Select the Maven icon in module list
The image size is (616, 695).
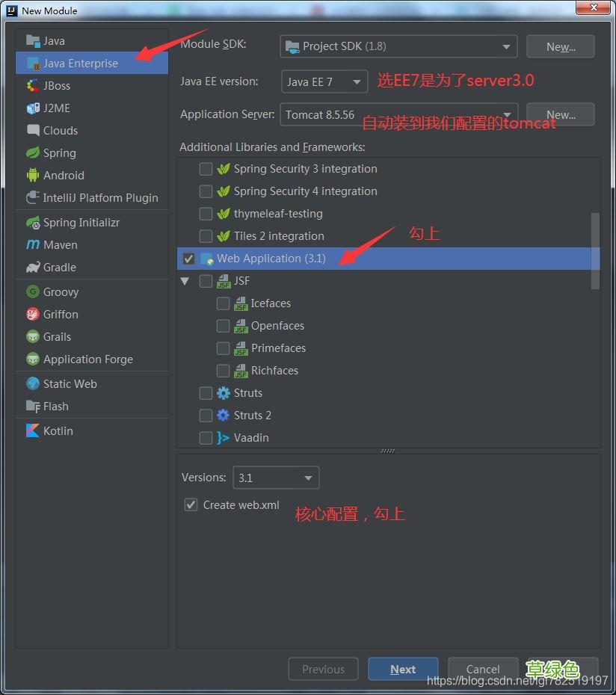[32, 245]
